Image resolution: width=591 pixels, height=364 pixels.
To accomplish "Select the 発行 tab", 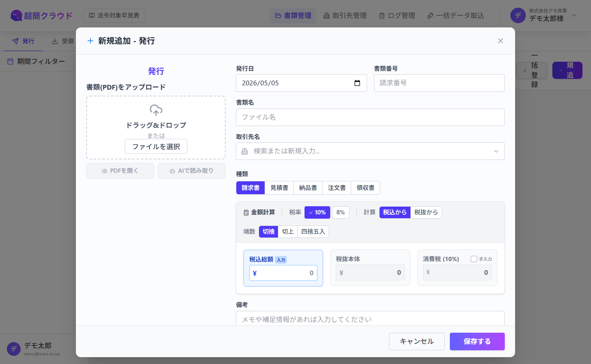I will (x=23, y=41).
